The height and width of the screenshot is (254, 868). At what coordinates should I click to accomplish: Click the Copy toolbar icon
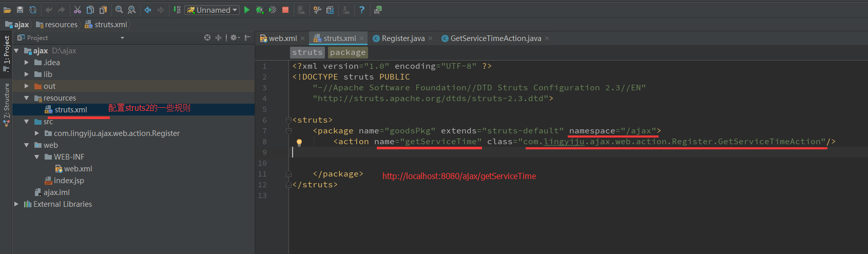tap(90, 10)
